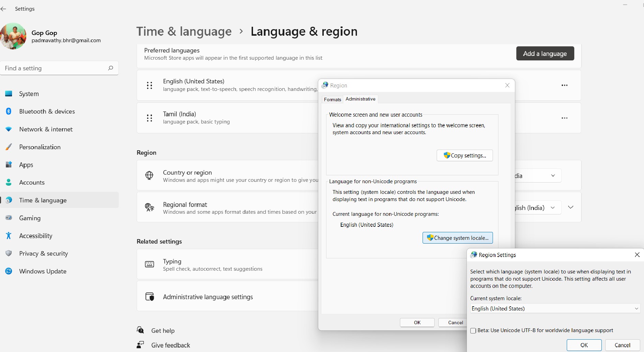Image resolution: width=644 pixels, height=352 pixels.
Task: Open the Current system locale dropdown
Action: [555, 308]
